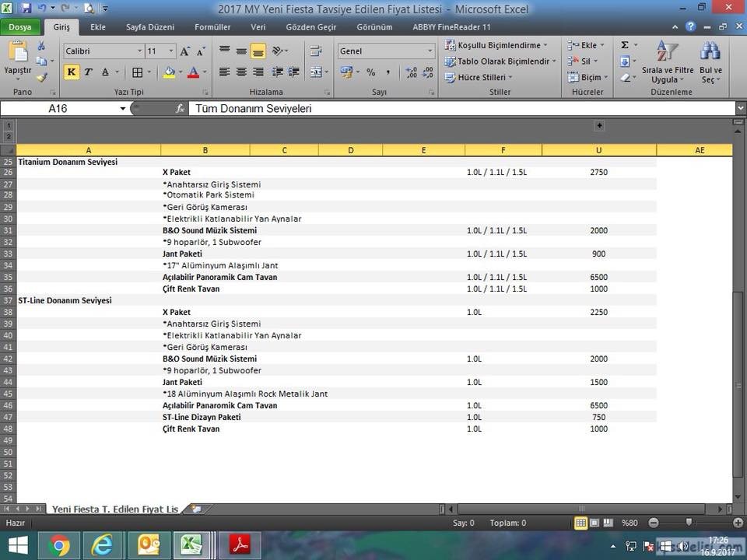Screen dimensions: 747x560
Task: Apply comma style icon
Action: [388, 72]
